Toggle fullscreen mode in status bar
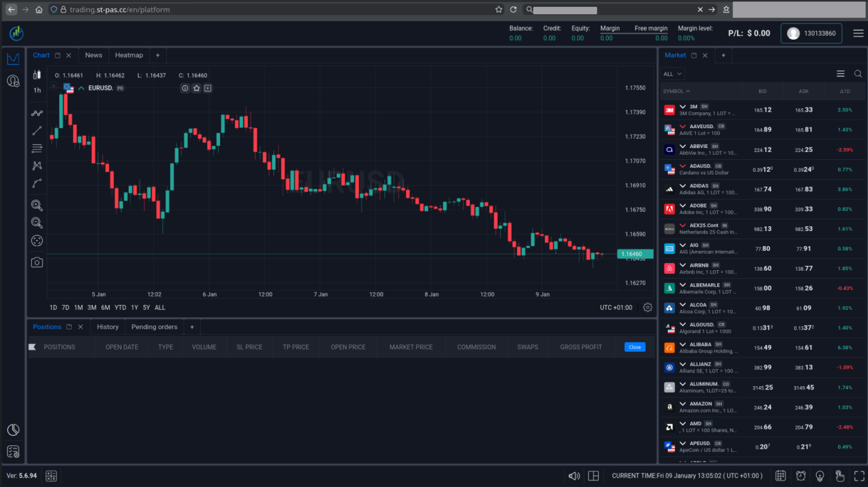The height and width of the screenshot is (487, 868). (x=859, y=476)
